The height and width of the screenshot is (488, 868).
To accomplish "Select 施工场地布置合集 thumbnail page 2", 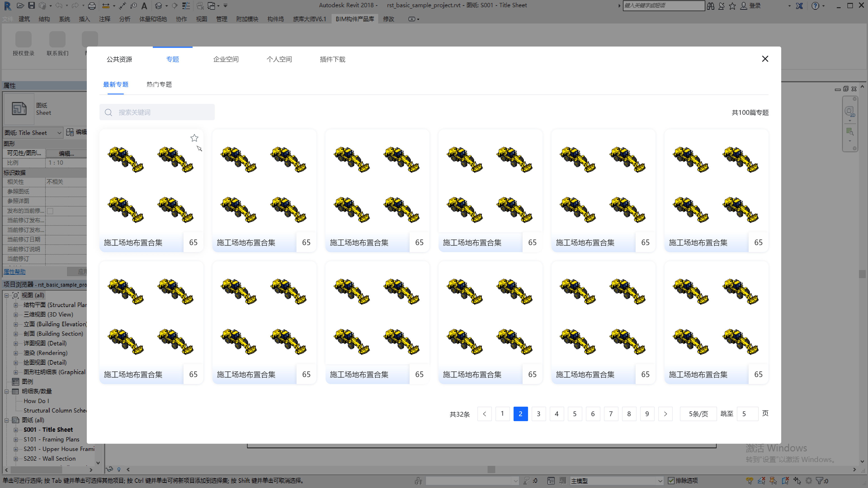I will point(520,413).
